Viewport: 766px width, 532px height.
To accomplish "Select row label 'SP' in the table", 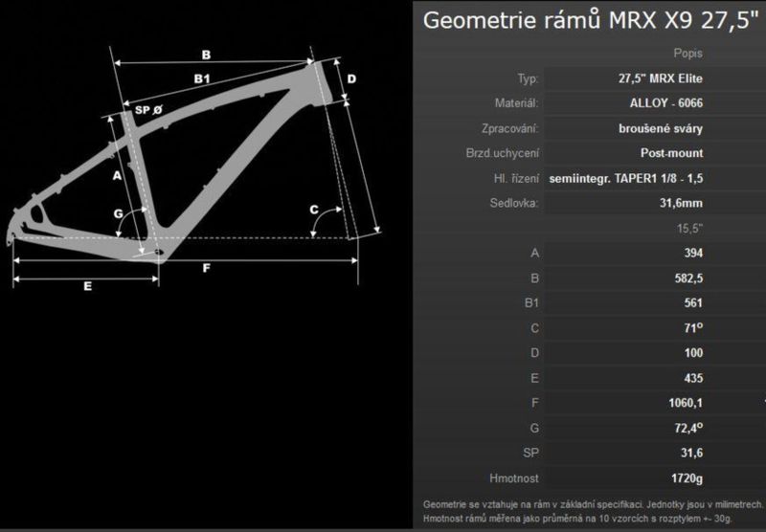I will point(531,453).
